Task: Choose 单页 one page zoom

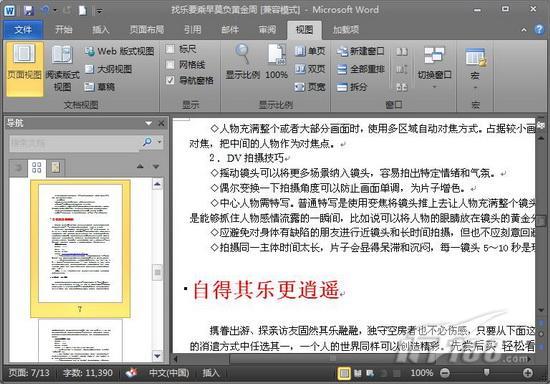Action: 310,51
